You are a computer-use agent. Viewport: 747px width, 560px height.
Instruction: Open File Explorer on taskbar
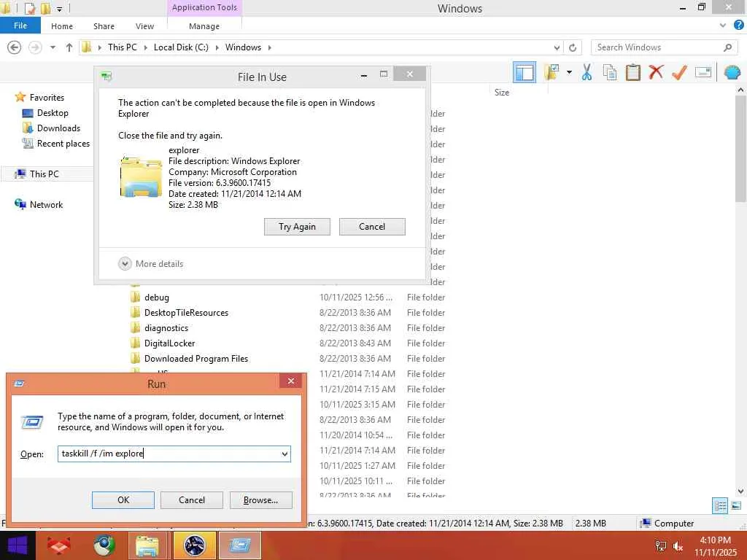pyautogui.click(x=147, y=545)
